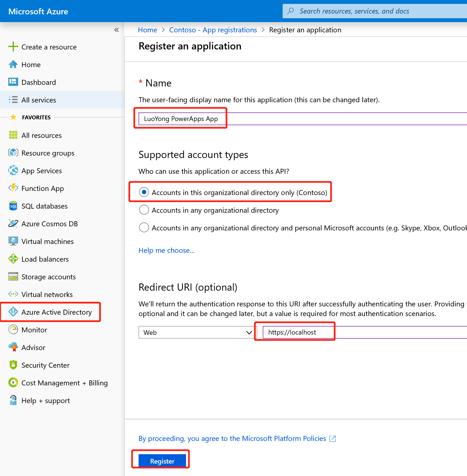This screenshot has height=476, width=467.
Task: Click the Microsoft Azure logo text
Action: pos(38,11)
